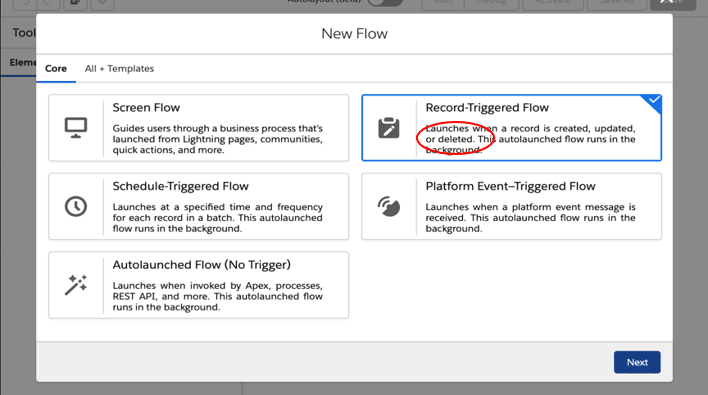Screen dimensions: 708x395
Task: Select the Screen Flow title text
Action: point(146,107)
